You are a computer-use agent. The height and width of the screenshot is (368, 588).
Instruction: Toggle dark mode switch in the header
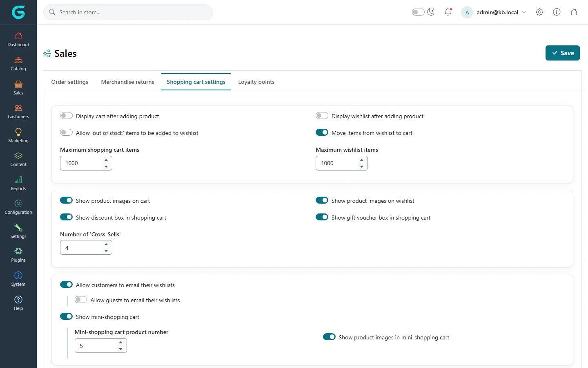coord(418,12)
